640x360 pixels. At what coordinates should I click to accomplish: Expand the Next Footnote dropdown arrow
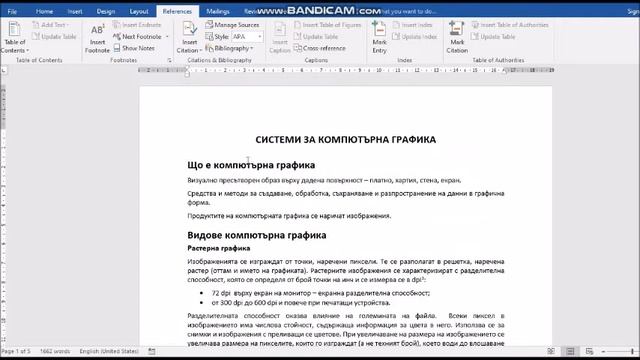tap(167, 37)
